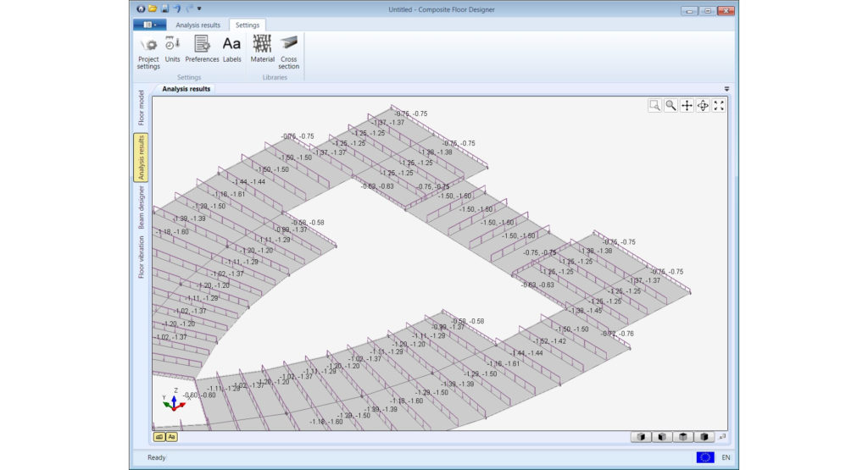The image size is (868, 470).
Task: Toggle the Aa labels display button
Action: click(x=171, y=437)
